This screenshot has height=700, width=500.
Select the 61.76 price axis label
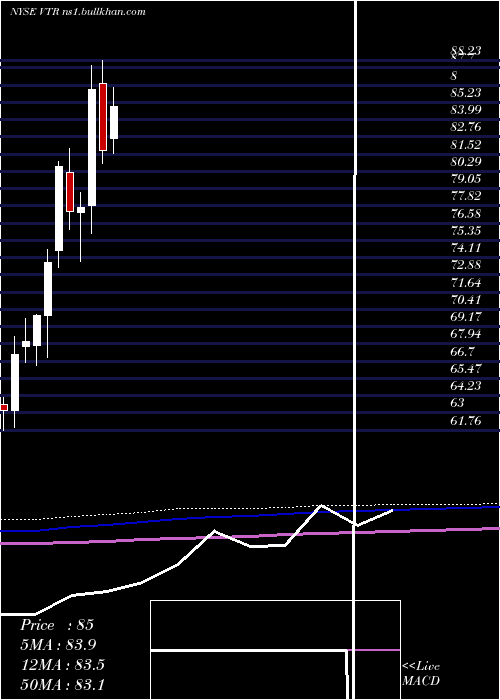466,420
